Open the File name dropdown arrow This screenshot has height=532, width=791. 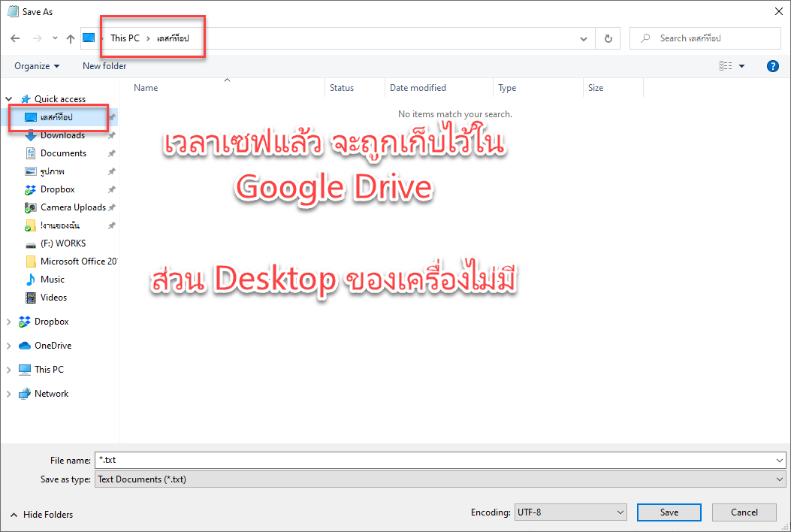pyautogui.click(x=780, y=461)
